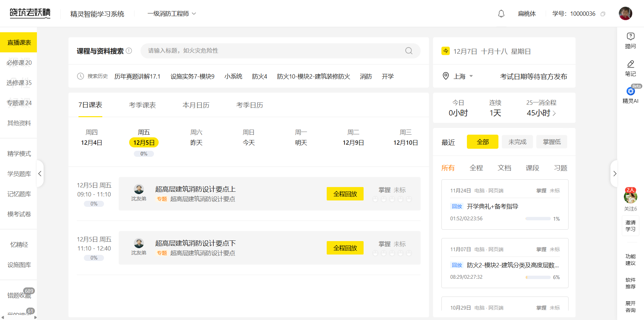Select 周一 明天 in schedule

click(301, 138)
